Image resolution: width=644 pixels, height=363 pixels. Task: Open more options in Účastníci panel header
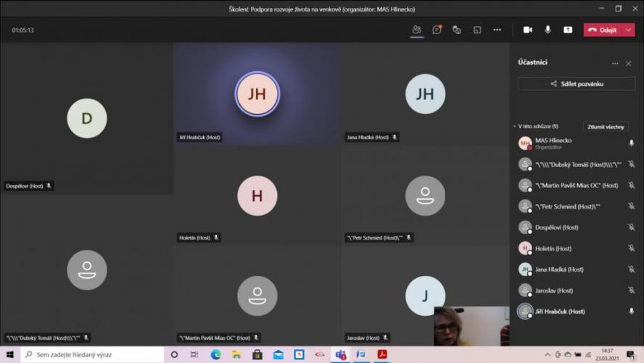coord(615,63)
